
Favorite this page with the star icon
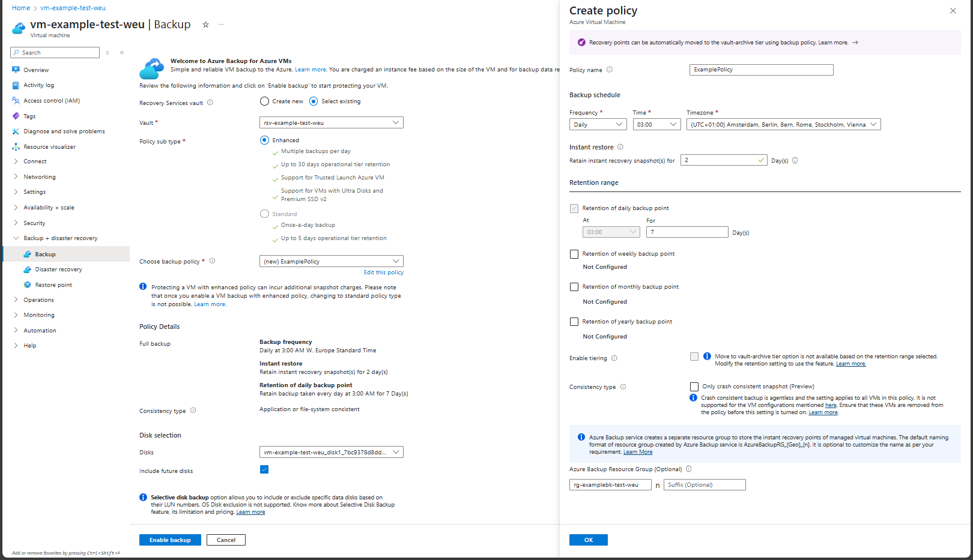pyautogui.click(x=205, y=25)
